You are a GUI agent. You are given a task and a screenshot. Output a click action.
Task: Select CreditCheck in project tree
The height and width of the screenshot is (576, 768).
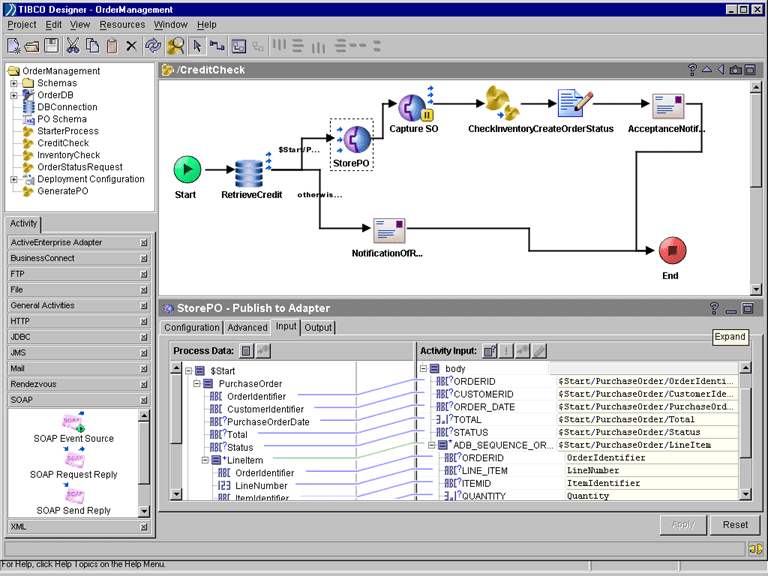point(63,143)
